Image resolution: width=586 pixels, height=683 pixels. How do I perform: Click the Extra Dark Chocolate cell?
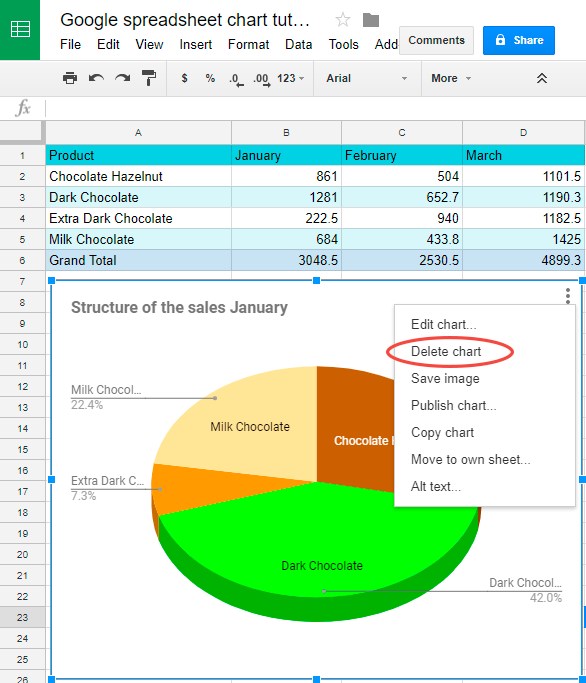click(x=139, y=218)
